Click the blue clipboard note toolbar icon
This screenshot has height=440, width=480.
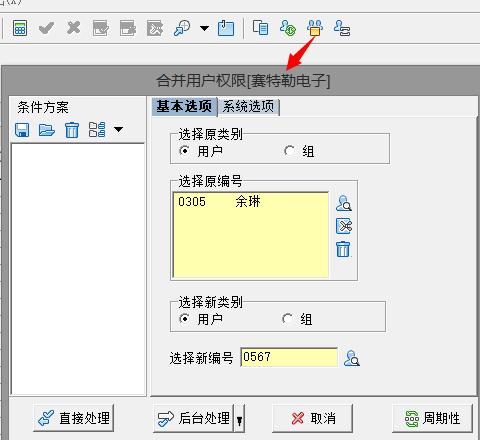point(226,28)
